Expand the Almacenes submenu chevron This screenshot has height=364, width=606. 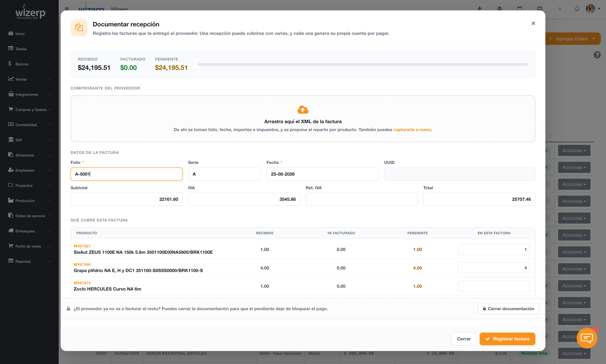coord(49,155)
